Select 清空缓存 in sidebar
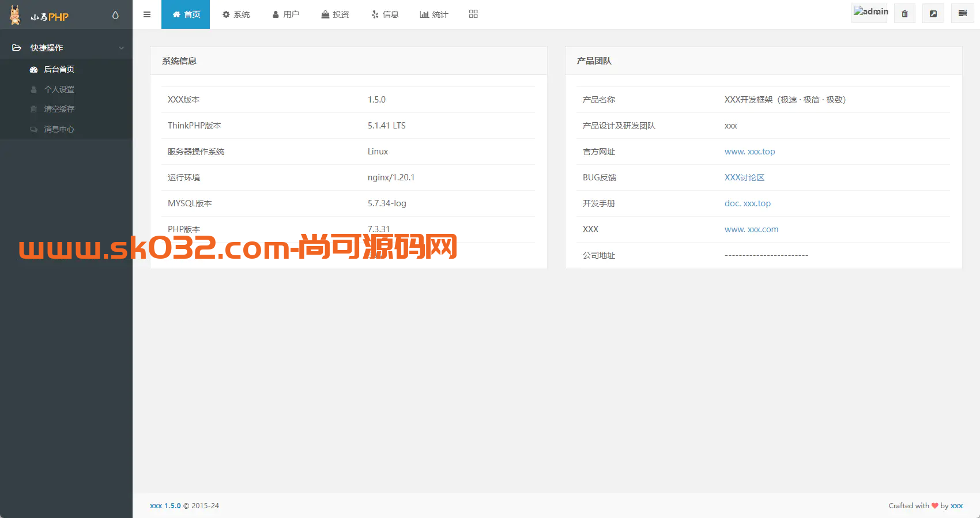Screen dimensions: 980x518 pos(59,109)
